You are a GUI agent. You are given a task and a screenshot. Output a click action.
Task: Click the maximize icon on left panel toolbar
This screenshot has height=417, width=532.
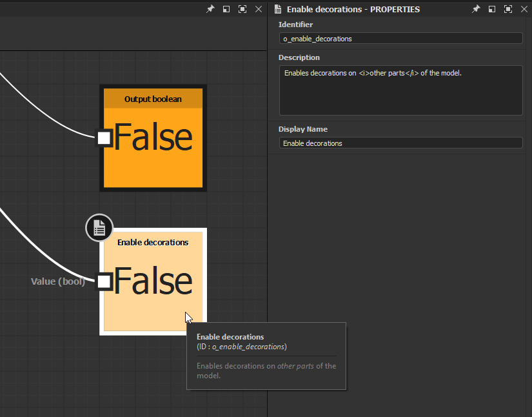[x=242, y=9]
